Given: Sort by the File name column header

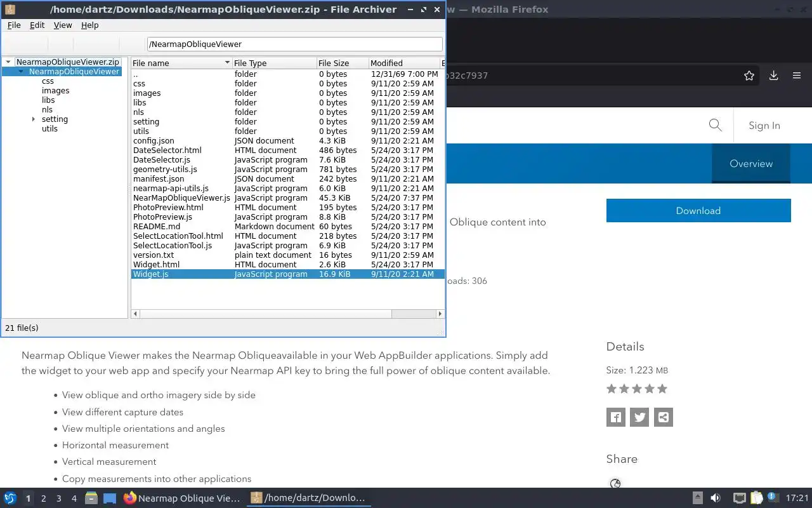Looking at the screenshot, I should [x=181, y=63].
